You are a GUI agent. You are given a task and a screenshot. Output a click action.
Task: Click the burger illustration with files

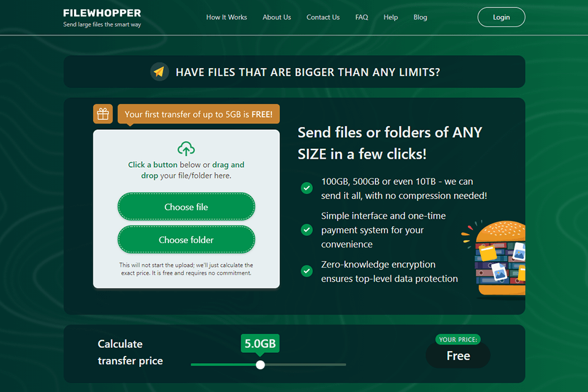495,259
